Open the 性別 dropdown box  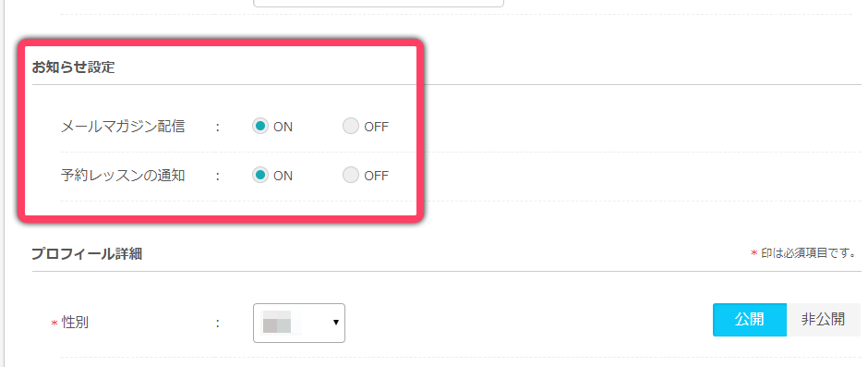click(299, 323)
